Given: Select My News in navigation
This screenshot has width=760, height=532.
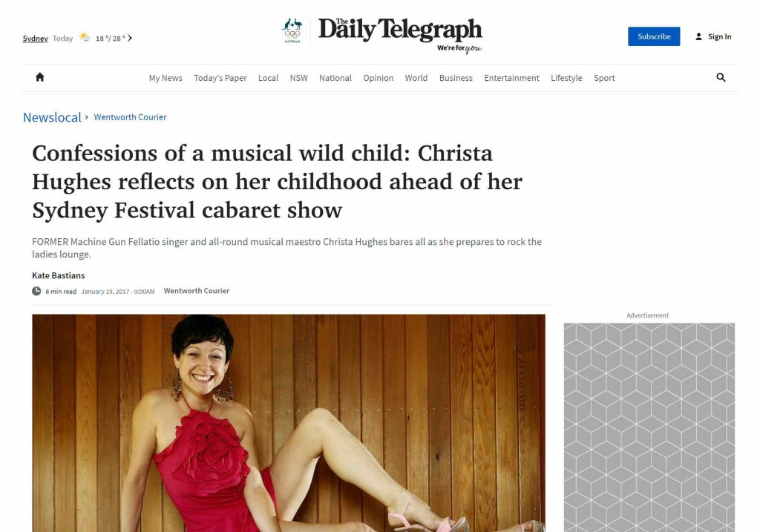Looking at the screenshot, I should (x=166, y=78).
